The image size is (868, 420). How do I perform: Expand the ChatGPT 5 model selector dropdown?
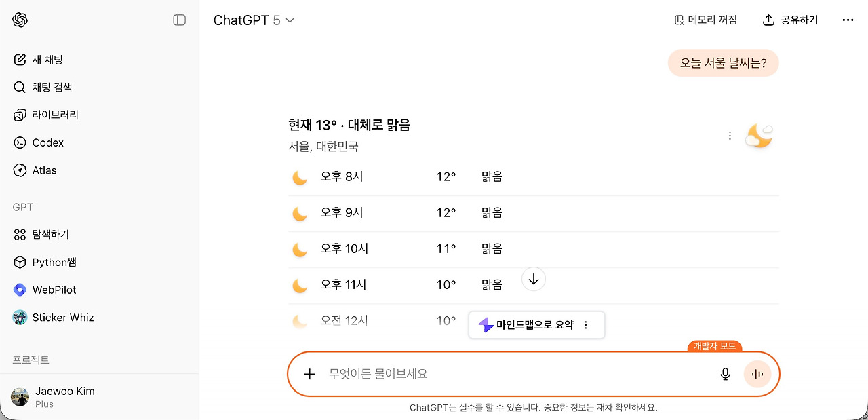[x=254, y=20]
